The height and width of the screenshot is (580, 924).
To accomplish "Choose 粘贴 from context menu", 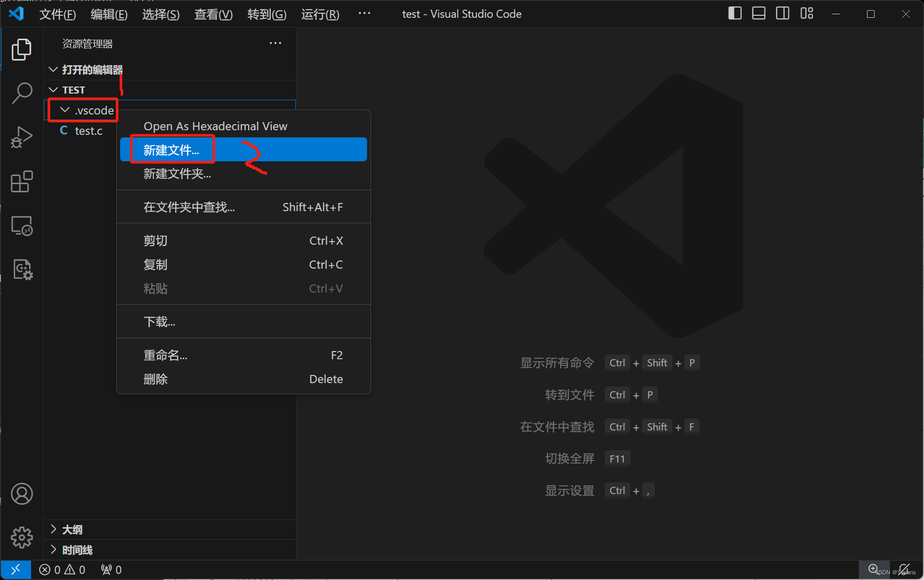I will tap(243, 288).
